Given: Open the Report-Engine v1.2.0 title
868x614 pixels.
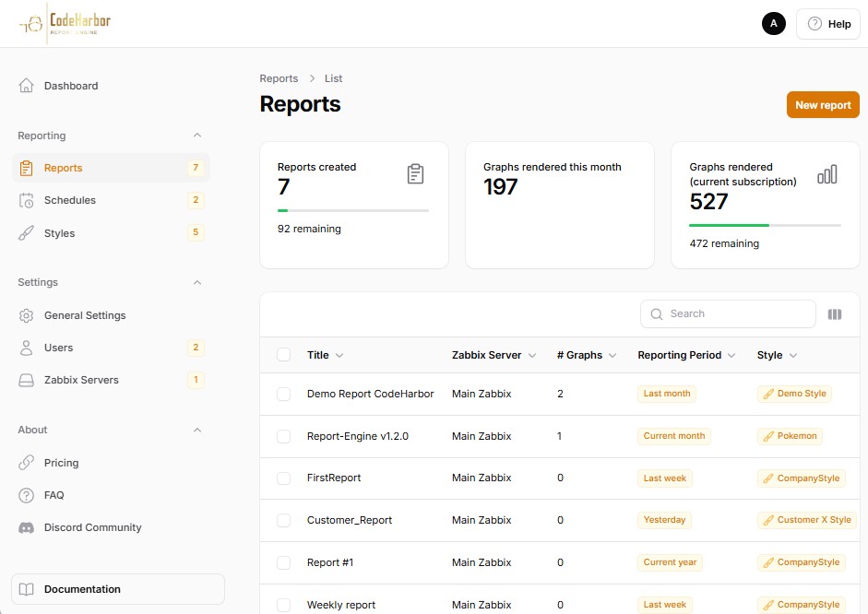Looking at the screenshot, I should (358, 436).
